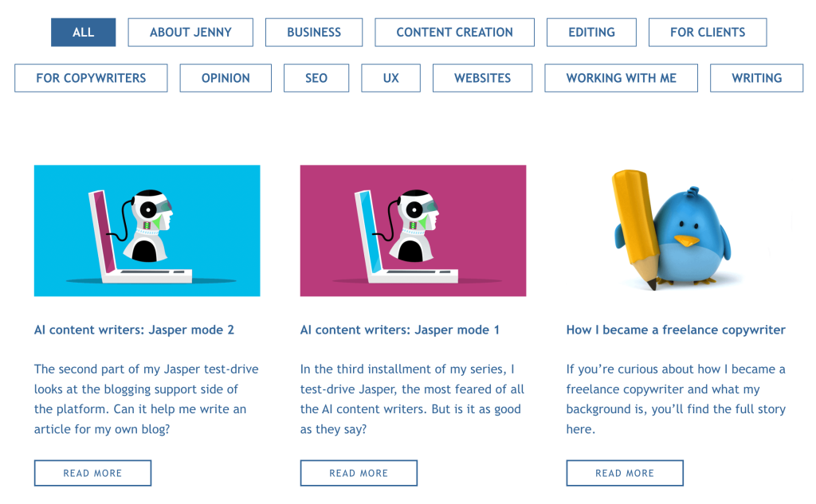The image size is (816, 504).
Task: Click the blue bird with pencil image
Action: [677, 230]
